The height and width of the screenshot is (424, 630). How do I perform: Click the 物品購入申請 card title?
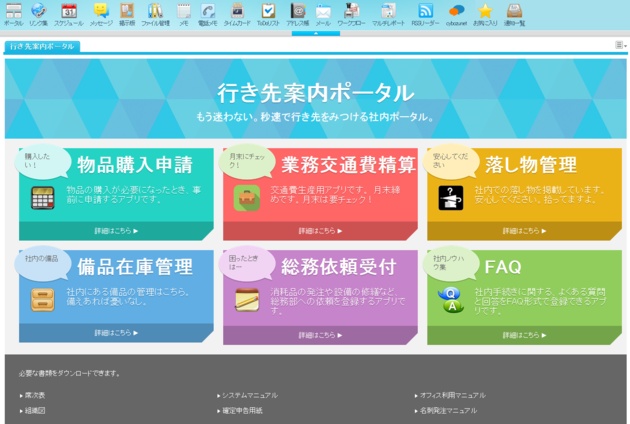pyautogui.click(x=135, y=165)
